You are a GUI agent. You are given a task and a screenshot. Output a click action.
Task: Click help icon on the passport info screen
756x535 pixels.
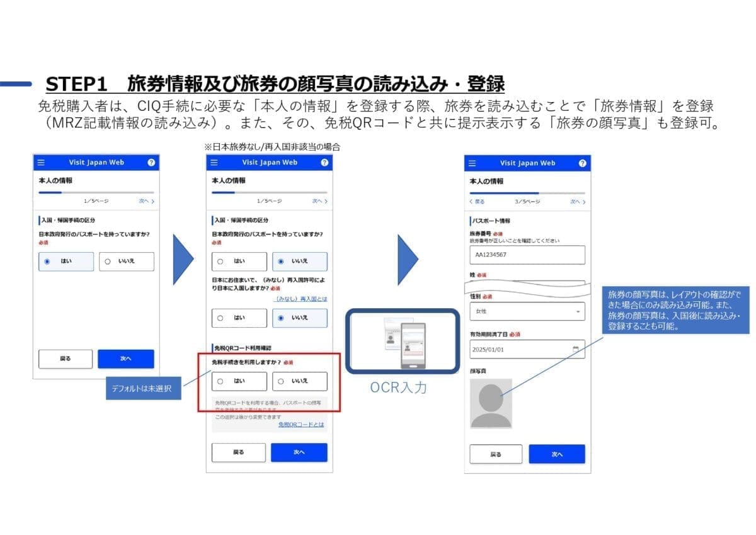tap(582, 163)
